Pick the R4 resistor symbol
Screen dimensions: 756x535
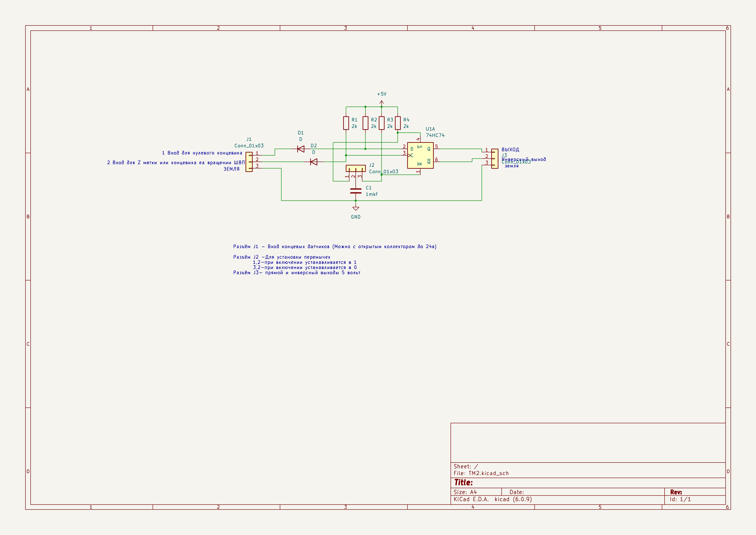(x=398, y=123)
